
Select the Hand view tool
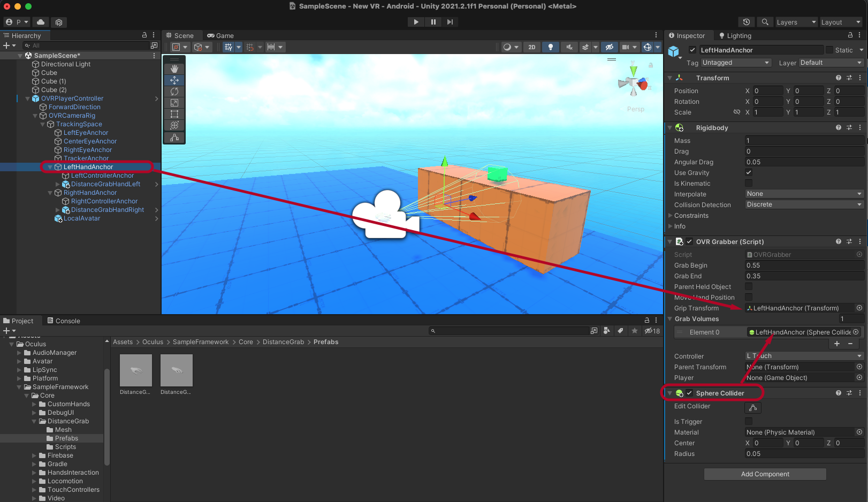click(174, 69)
